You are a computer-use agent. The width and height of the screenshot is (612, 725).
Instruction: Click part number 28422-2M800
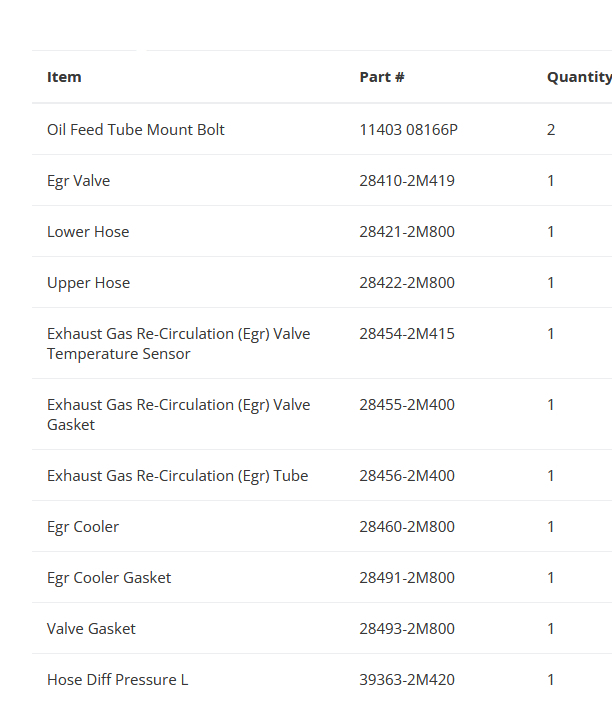point(407,283)
